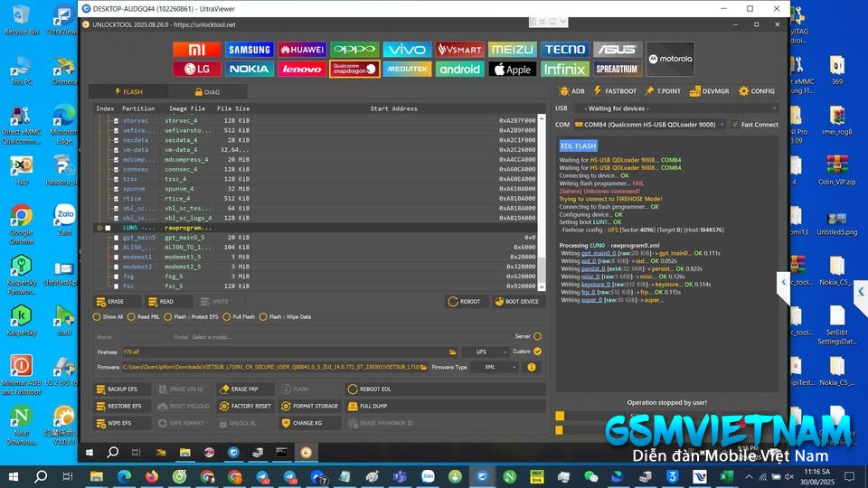The image size is (868, 488).
Task: Click the FORMAT STORAGE button
Action: click(309, 406)
